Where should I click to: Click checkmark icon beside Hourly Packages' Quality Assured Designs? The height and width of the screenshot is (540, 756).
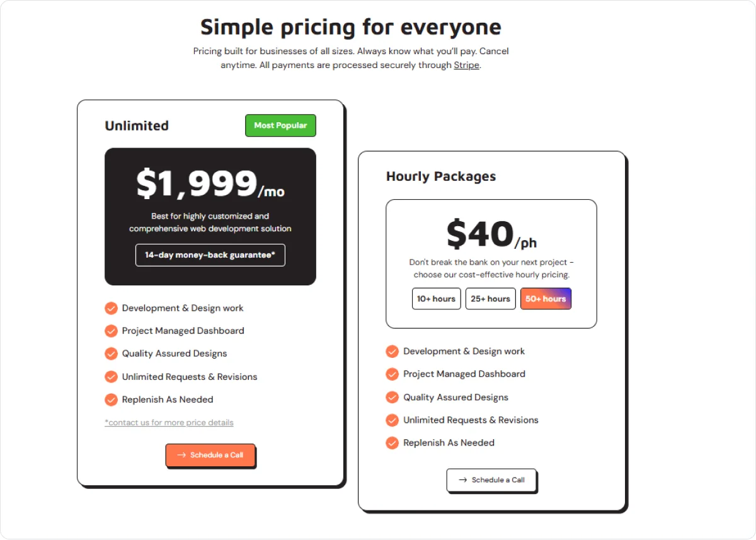[x=392, y=397]
